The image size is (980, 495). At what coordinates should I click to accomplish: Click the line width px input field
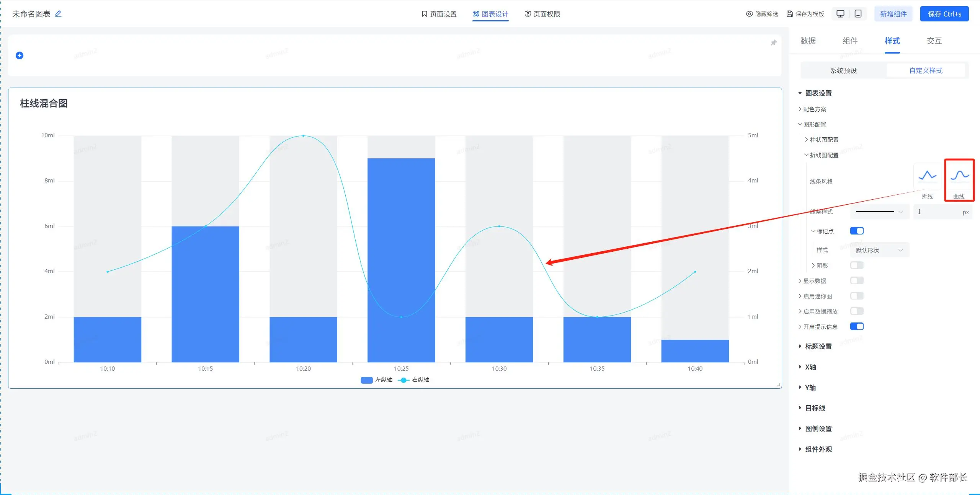coord(938,212)
